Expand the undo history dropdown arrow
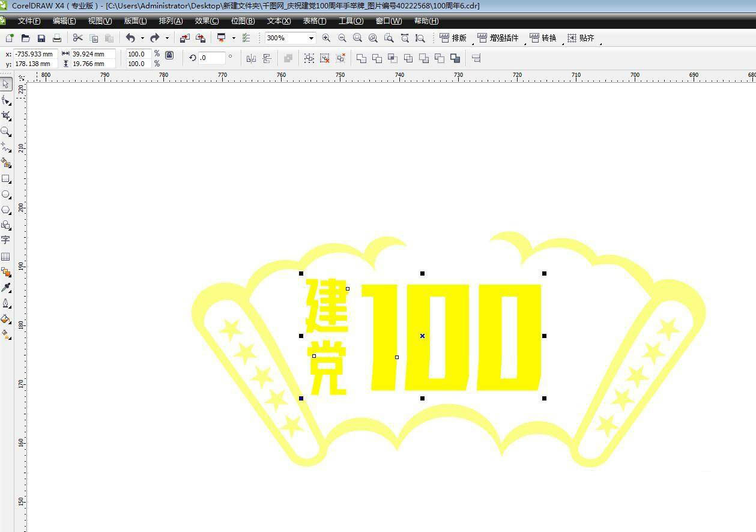This screenshot has width=756, height=532. [x=142, y=38]
